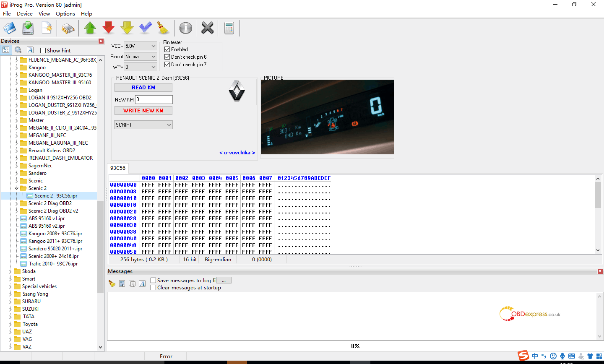Close the Messages panel with red X
The width and height of the screenshot is (604, 364).
[x=600, y=271]
